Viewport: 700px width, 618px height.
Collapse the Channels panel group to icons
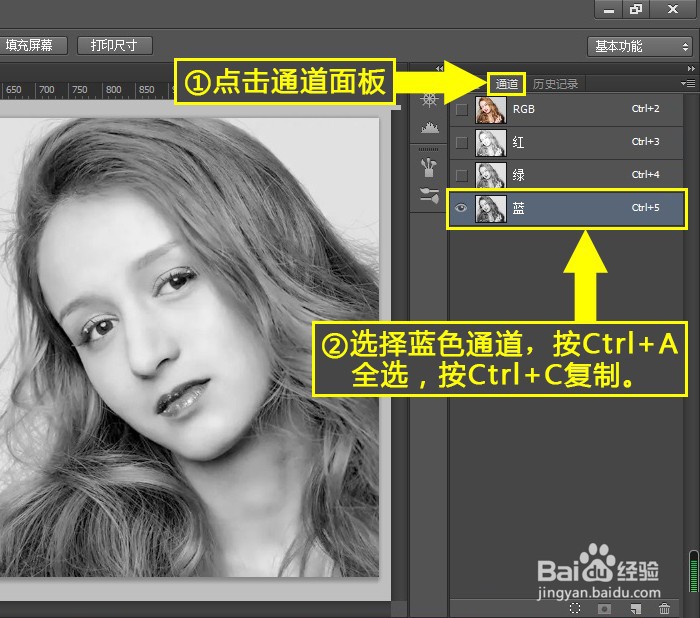point(691,68)
